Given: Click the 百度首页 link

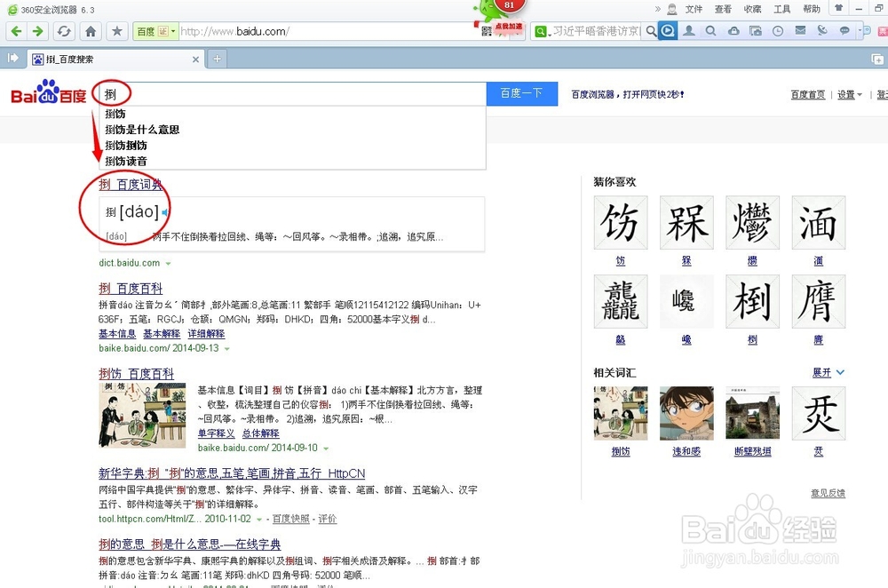Looking at the screenshot, I should (807, 95).
